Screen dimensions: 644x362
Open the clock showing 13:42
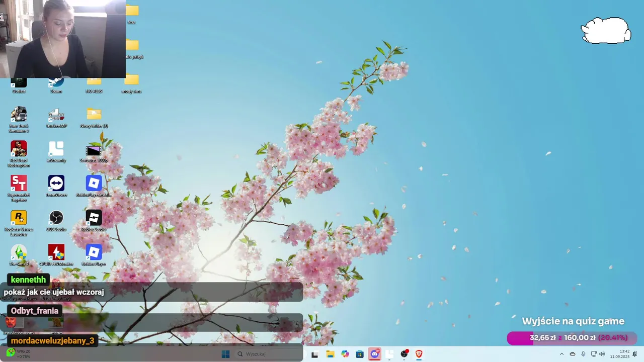pyautogui.click(x=620, y=354)
